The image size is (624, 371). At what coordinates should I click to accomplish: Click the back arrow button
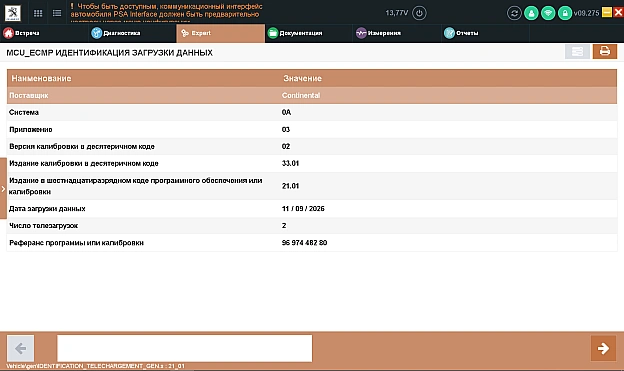click(21, 348)
